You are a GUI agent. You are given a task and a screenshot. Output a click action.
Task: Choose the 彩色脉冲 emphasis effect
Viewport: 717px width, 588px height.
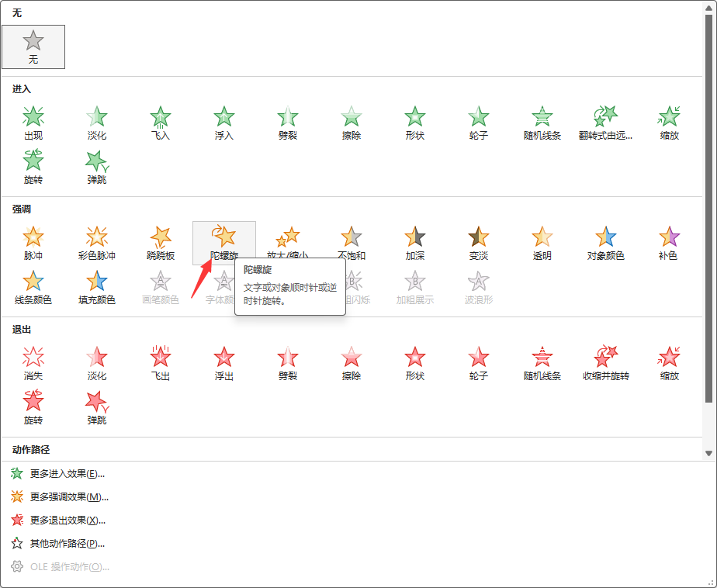coord(97,244)
